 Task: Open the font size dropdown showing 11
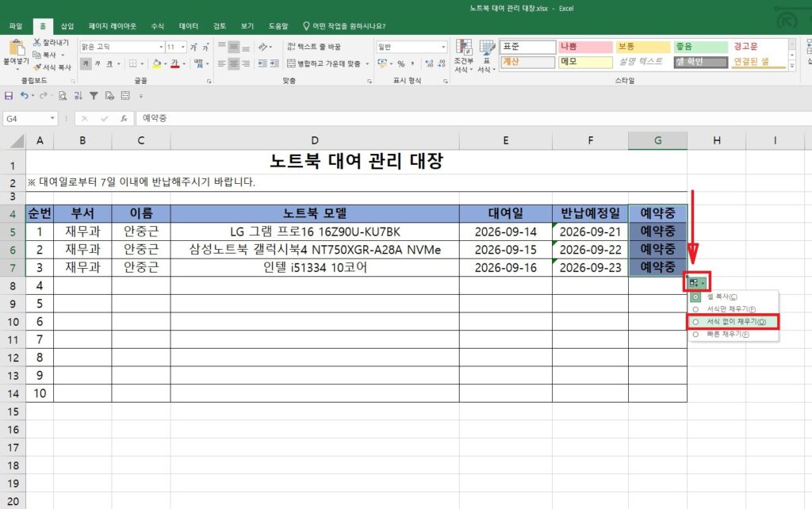[x=183, y=47]
